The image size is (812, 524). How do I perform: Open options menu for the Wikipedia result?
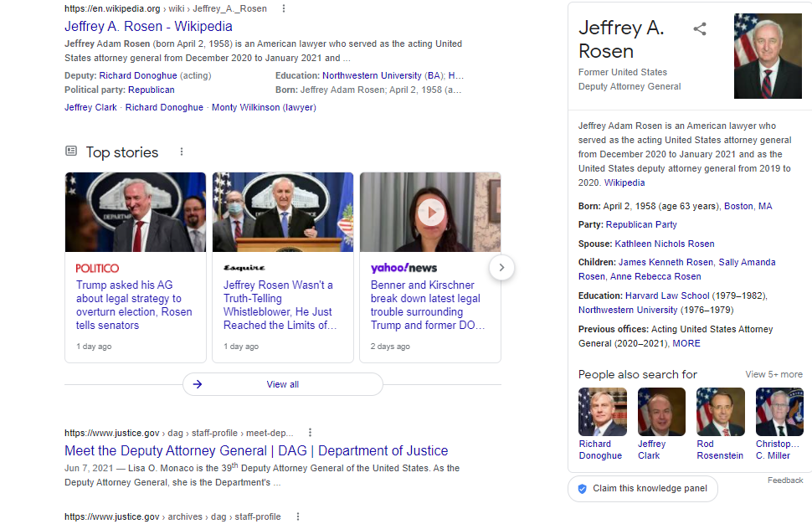click(x=283, y=9)
